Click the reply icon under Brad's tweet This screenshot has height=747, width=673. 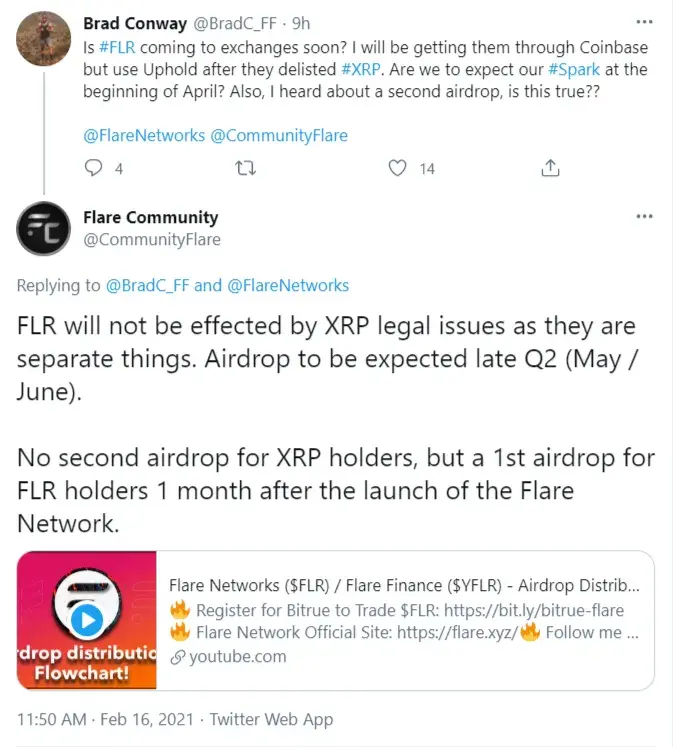[92, 168]
